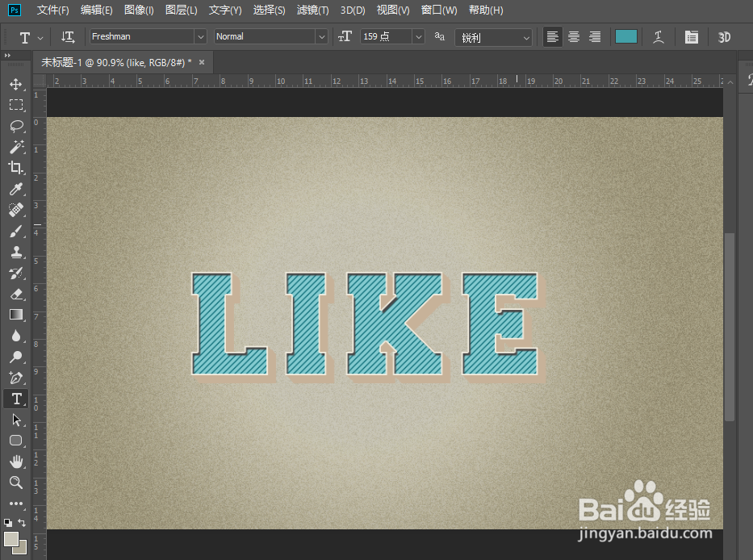Open the 滤镜(T) menu
Screen dimensions: 753x560
(x=312, y=10)
